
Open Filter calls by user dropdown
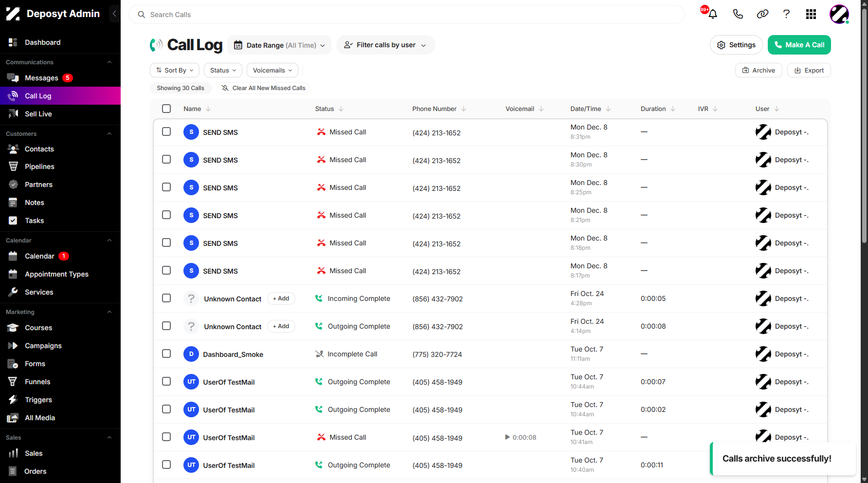click(385, 45)
